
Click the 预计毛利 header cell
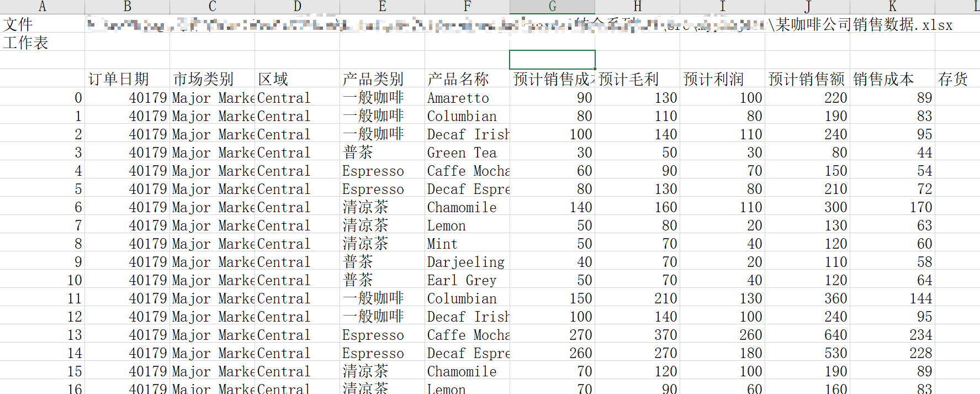click(x=638, y=79)
